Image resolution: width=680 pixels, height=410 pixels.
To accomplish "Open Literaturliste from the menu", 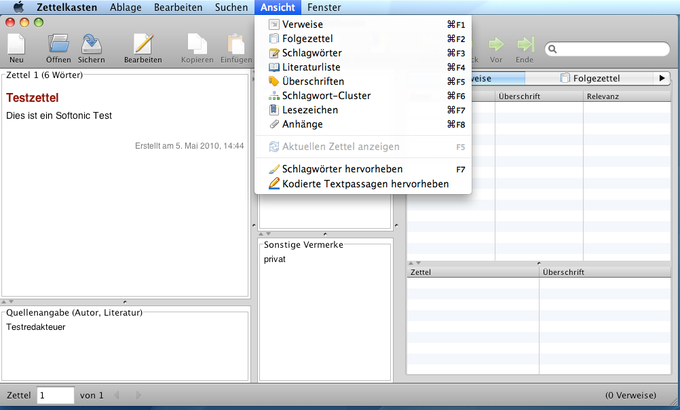I will (363, 67).
